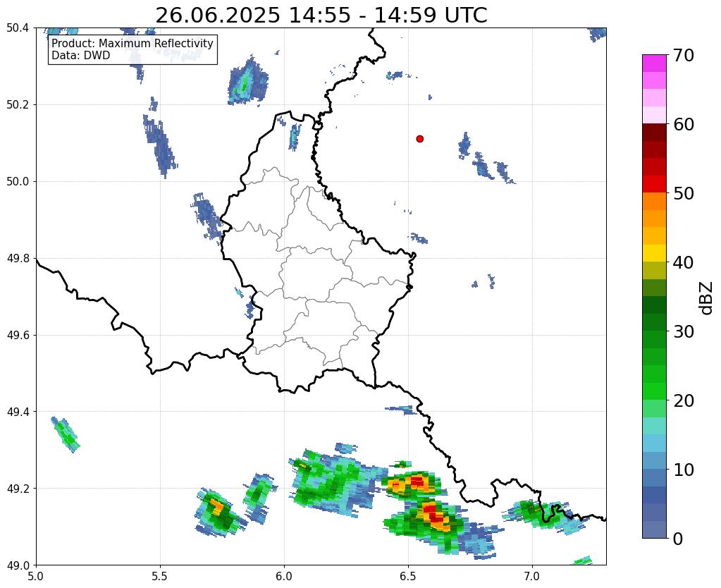Click the bright green 20 dBZ colorbar swatch
The height and width of the screenshot is (588, 721).
(654, 391)
